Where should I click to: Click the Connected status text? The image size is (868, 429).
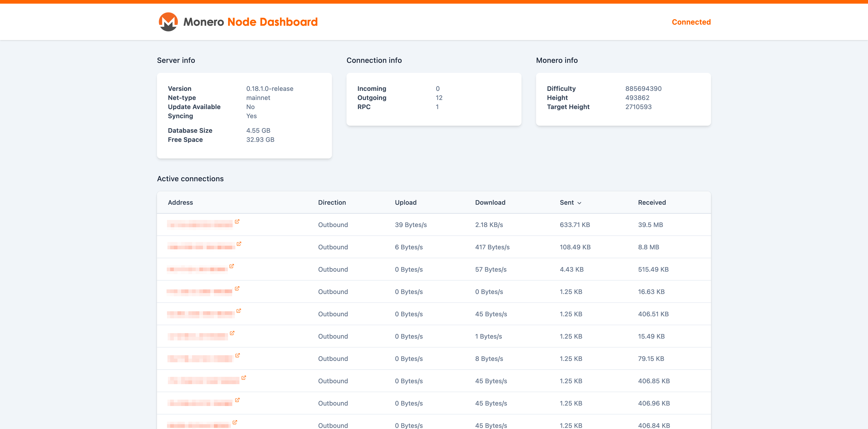click(691, 22)
